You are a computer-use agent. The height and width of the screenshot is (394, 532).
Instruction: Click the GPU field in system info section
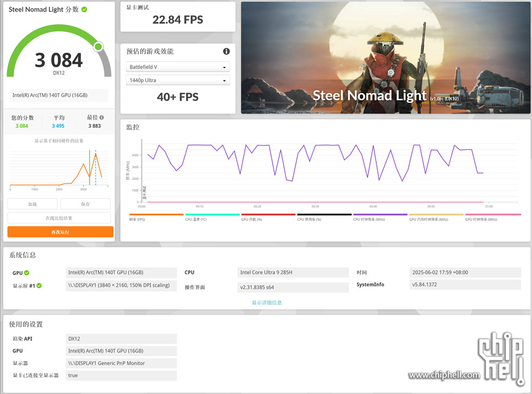click(121, 272)
